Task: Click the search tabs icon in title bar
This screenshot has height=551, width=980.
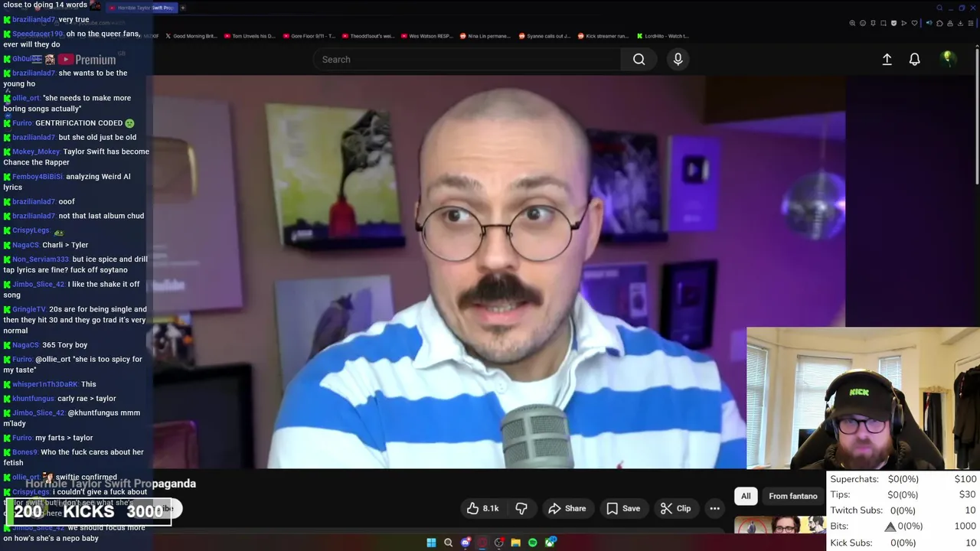Action: coord(939,8)
